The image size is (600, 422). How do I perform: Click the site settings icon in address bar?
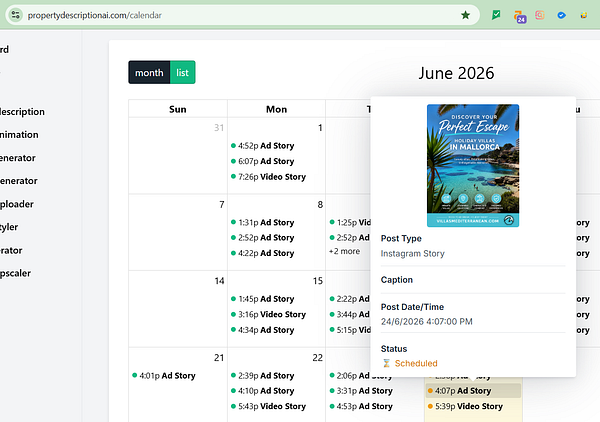pos(16,15)
